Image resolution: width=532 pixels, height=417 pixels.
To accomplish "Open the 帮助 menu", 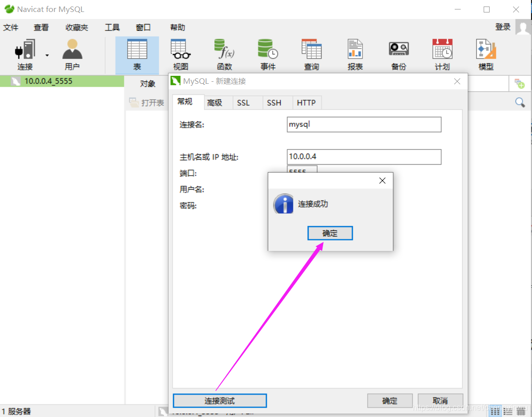I will coord(177,27).
